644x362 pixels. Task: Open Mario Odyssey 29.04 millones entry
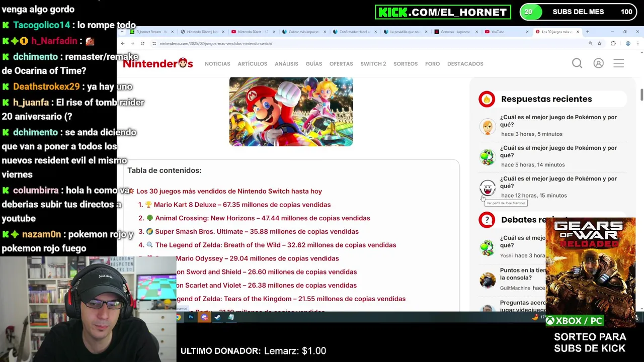pos(258,258)
